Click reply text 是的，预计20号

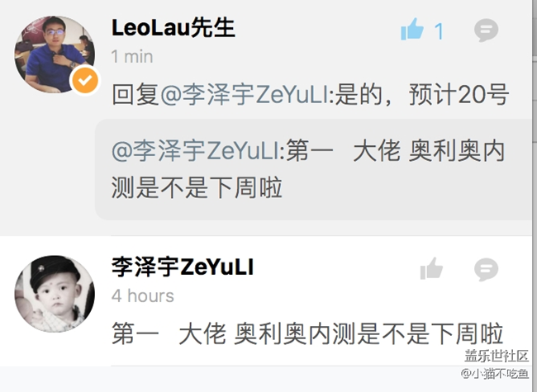tap(421, 95)
